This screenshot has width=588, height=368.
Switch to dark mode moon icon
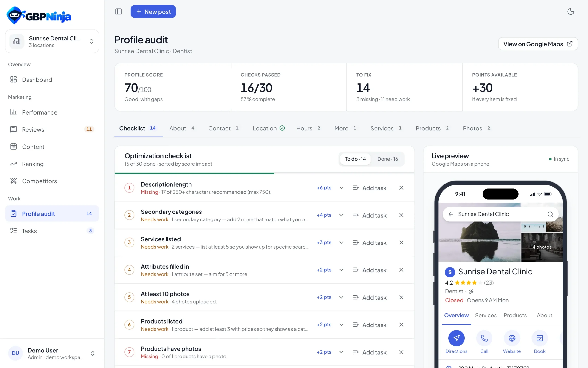point(571,11)
